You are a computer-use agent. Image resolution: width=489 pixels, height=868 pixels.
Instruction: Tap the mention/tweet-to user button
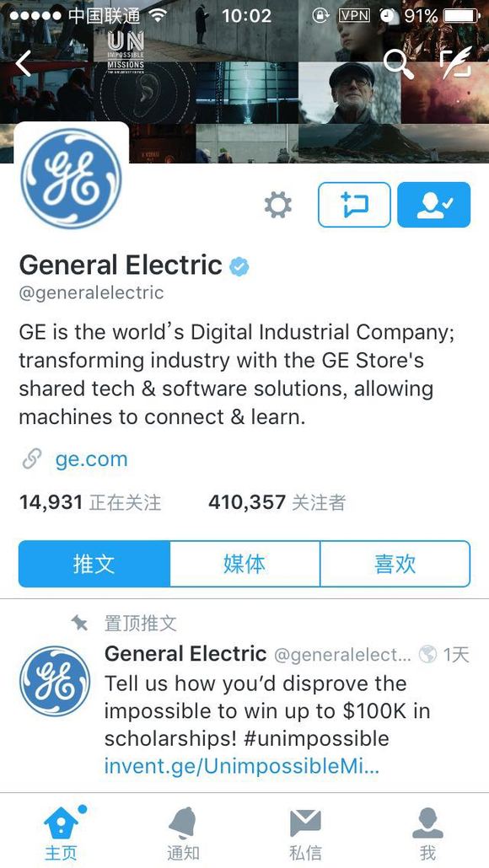pos(354,205)
